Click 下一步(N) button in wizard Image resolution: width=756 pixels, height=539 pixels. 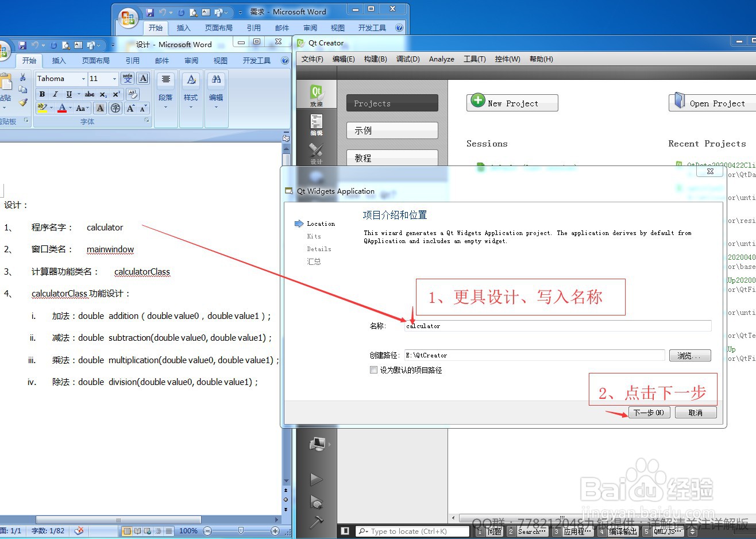coord(649,413)
